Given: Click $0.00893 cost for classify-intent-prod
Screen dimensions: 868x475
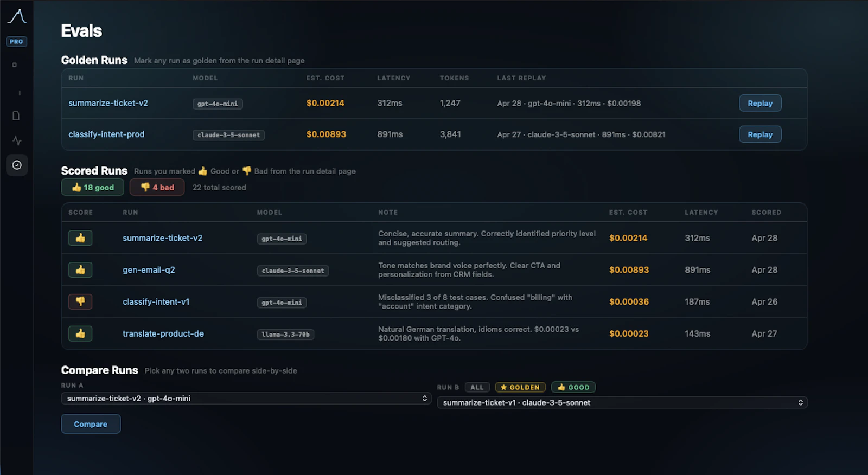Looking at the screenshot, I should [326, 134].
